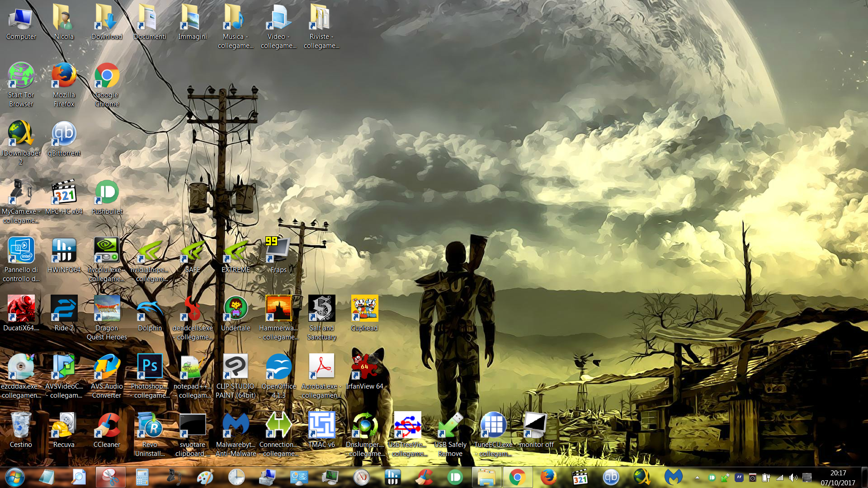Launch AVS Audio Converter shortcut
Image resolution: width=868 pixels, height=488 pixels.
[107, 376]
